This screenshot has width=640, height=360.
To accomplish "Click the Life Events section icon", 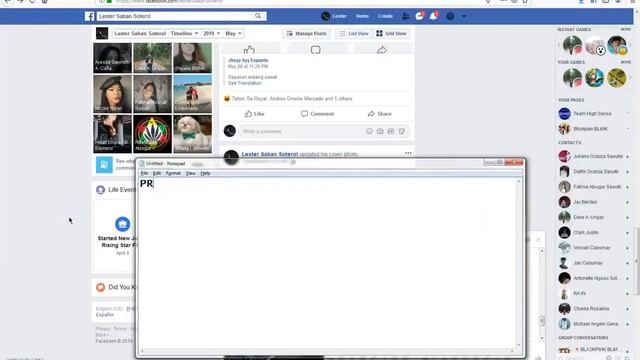I will pyautogui.click(x=100, y=190).
